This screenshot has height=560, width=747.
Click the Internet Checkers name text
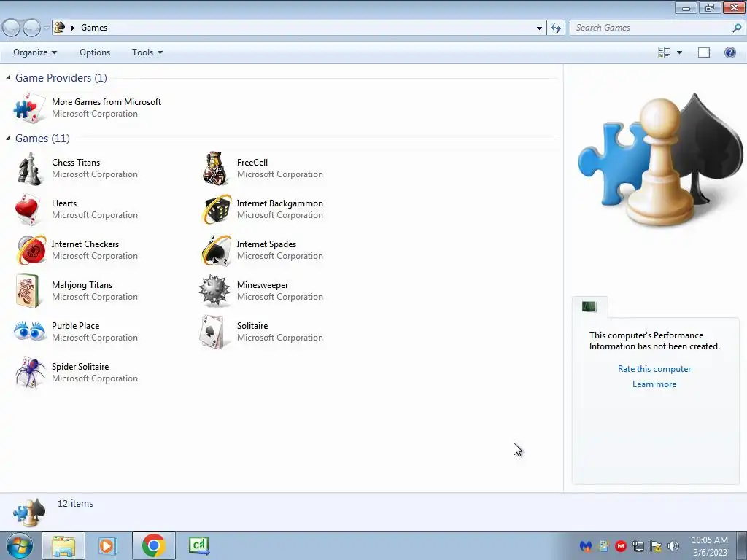coord(85,244)
